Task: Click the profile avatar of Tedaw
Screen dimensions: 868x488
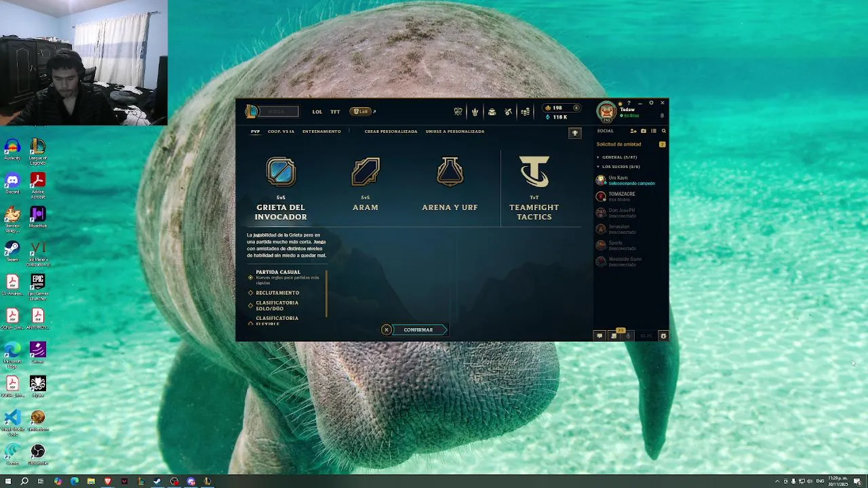Action: (x=606, y=112)
